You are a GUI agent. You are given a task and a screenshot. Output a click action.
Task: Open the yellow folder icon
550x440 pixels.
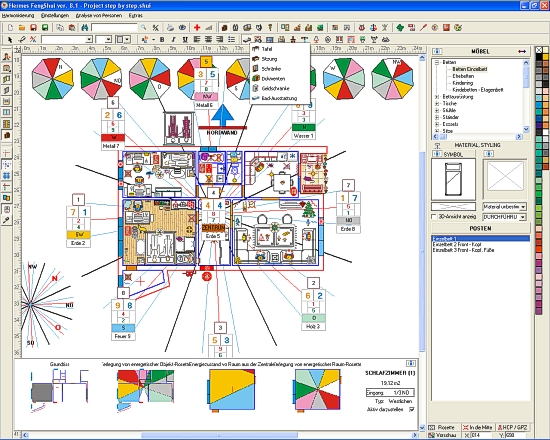click(22, 27)
